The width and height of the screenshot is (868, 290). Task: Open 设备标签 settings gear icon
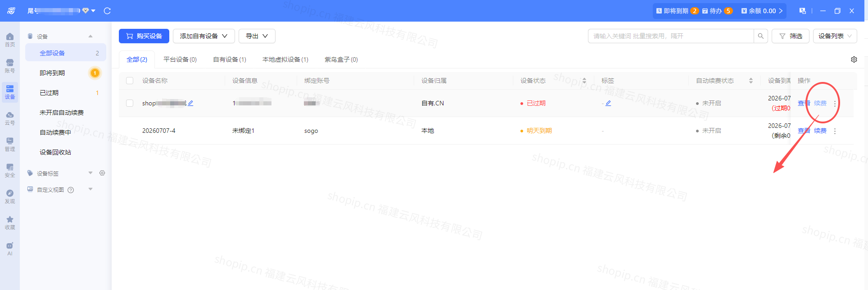pos(102,173)
